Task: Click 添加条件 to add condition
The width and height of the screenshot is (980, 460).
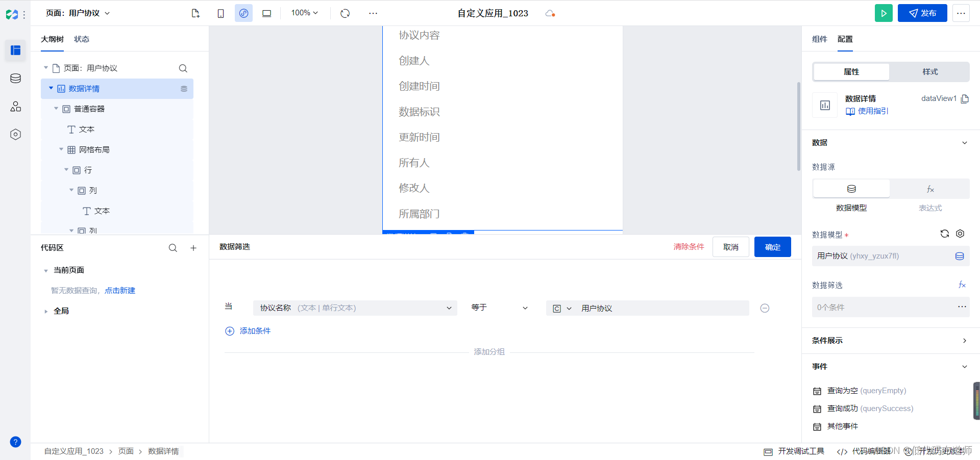Action: click(248, 331)
